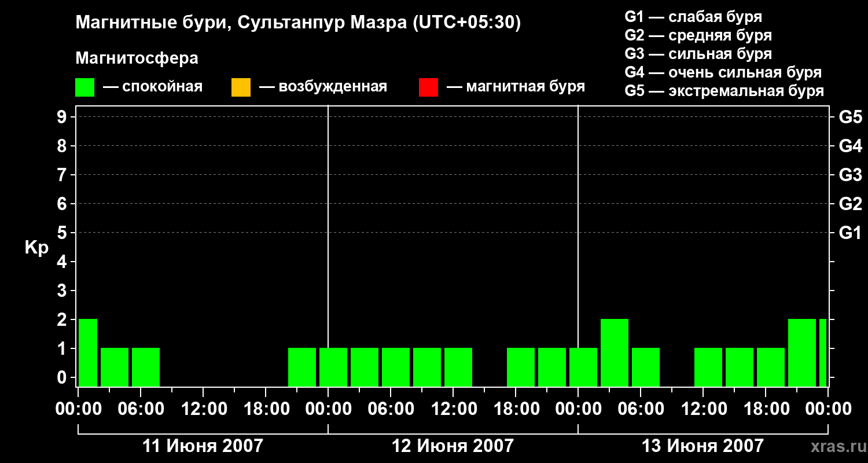Click the red 'магнитная буря' legend swatch
Image resolution: width=868 pixels, height=463 pixels.
tap(428, 87)
